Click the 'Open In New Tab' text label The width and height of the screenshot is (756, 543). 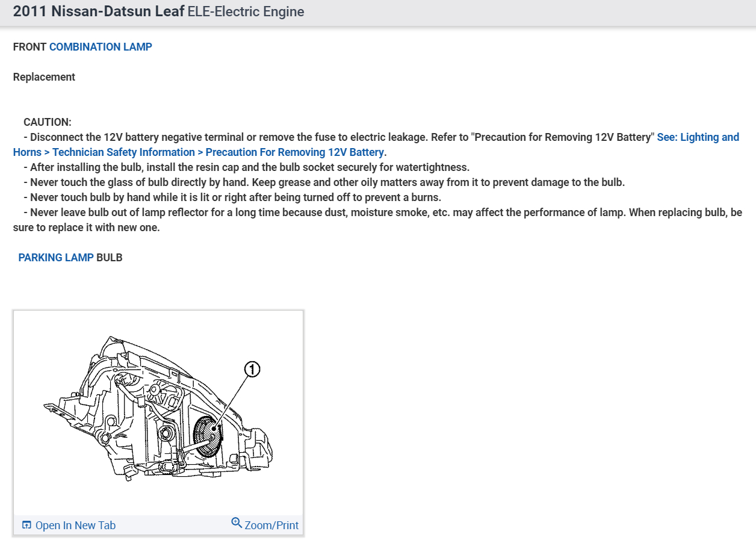click(75, 525)
